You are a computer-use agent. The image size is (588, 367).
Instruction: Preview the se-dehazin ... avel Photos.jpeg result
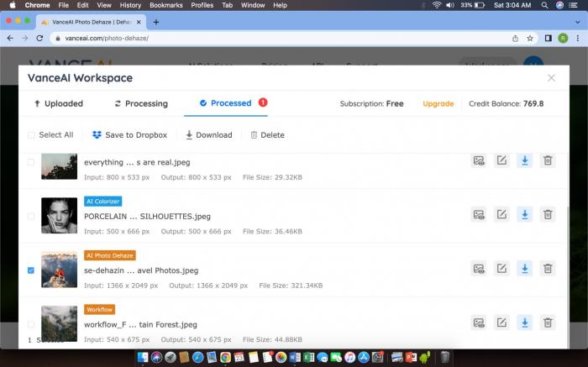[479, 269]
